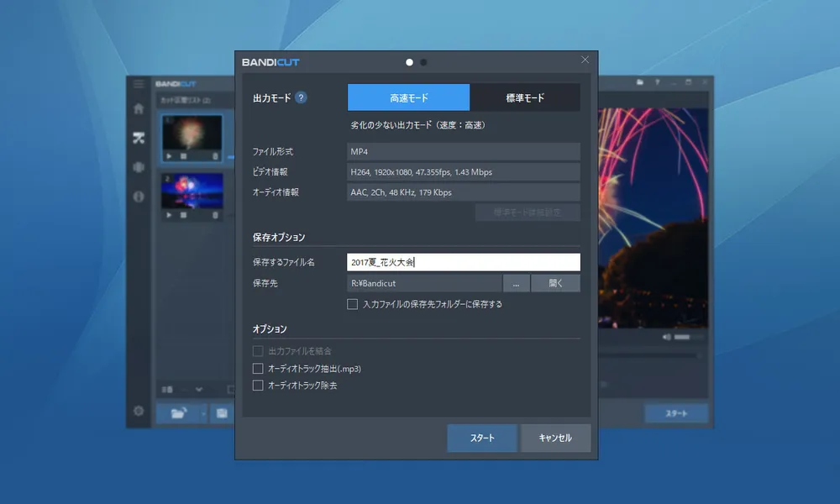Click move-down chevron below segment list
The image size is (840, 504).
tap(199, 390)
